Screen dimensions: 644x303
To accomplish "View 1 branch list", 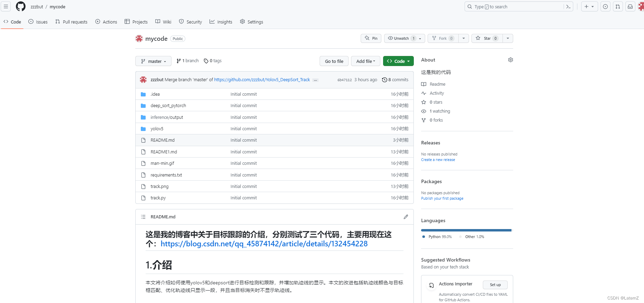I will 187,61.
